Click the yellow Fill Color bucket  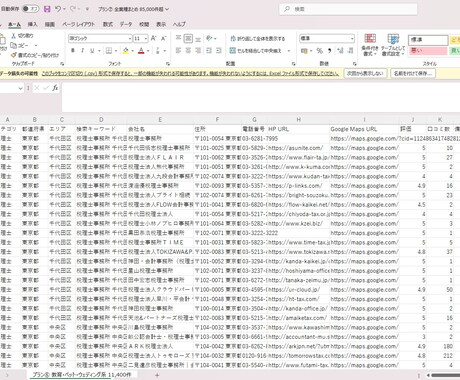(x=126, y=51)
